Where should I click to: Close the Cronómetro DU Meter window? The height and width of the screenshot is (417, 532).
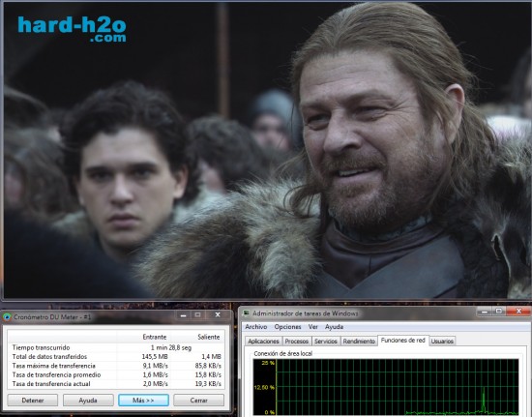click(x=218, y=315)
